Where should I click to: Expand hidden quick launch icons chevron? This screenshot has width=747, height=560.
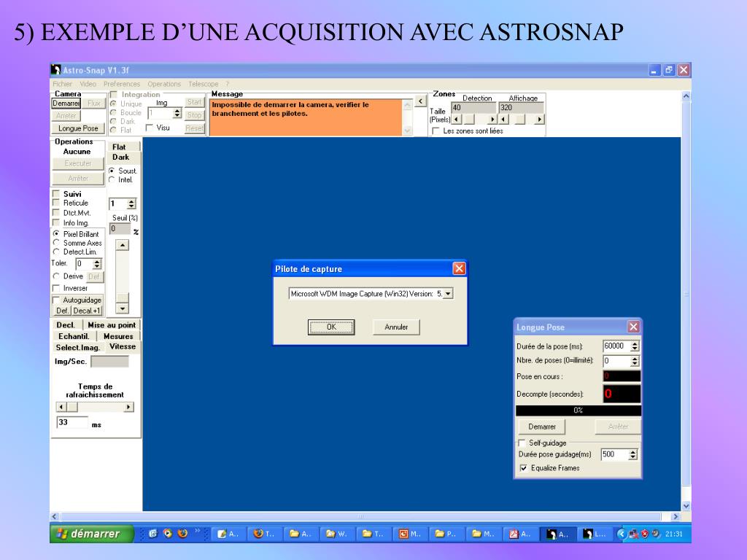pyautogui.click(x=197, y=531)
